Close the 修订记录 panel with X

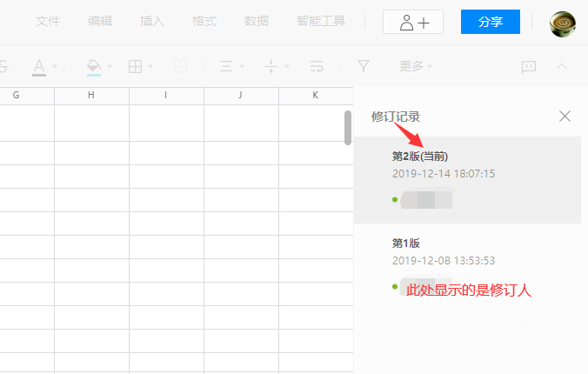tap(565, 117)
